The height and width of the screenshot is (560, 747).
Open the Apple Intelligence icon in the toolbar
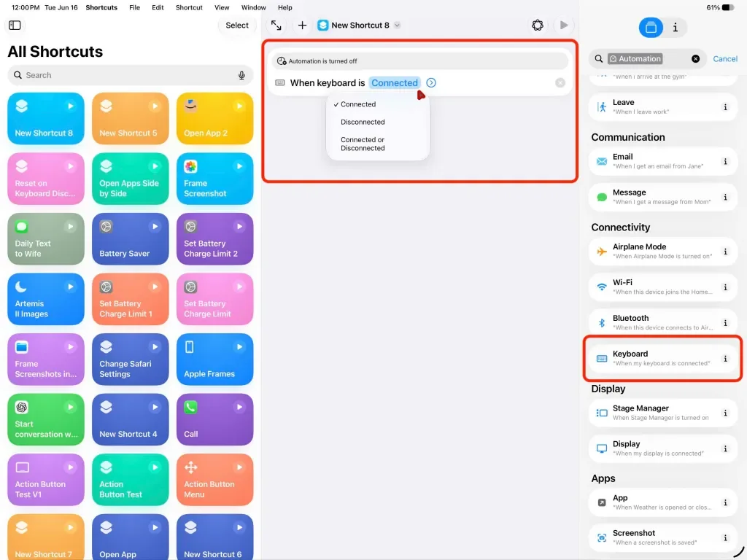[x=538, y=26]
